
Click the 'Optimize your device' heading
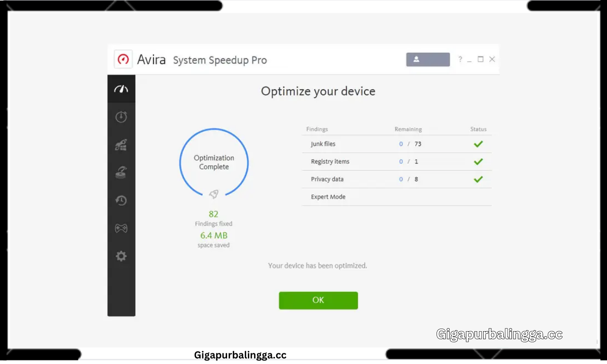(318, 92)
